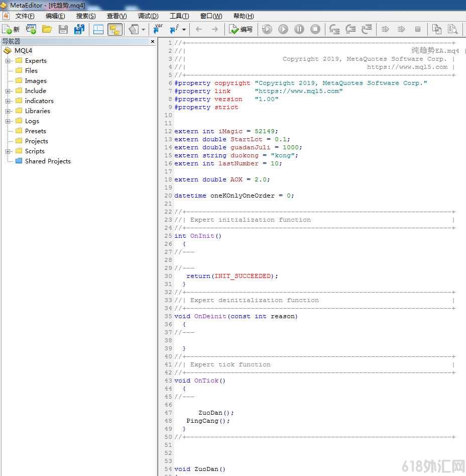This screenshot has height=476, width=466.
Task: Toggle the window layout view icon
Action: (x=98, y=29)
